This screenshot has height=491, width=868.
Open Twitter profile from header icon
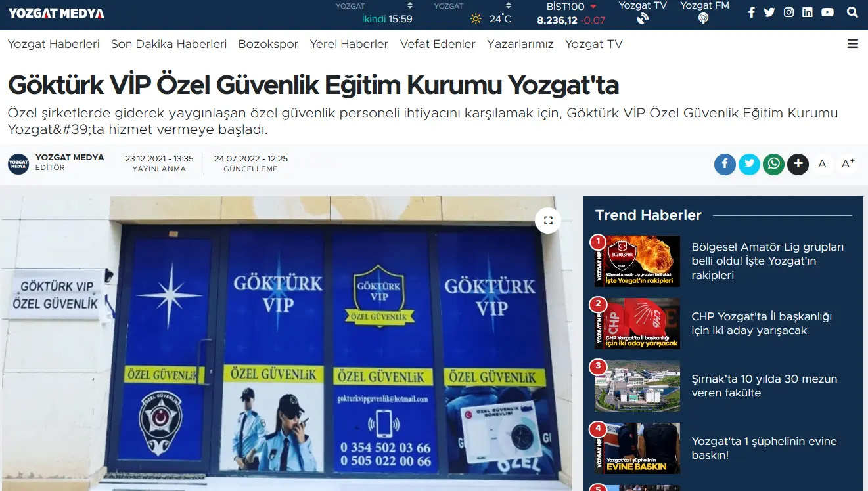769,12
